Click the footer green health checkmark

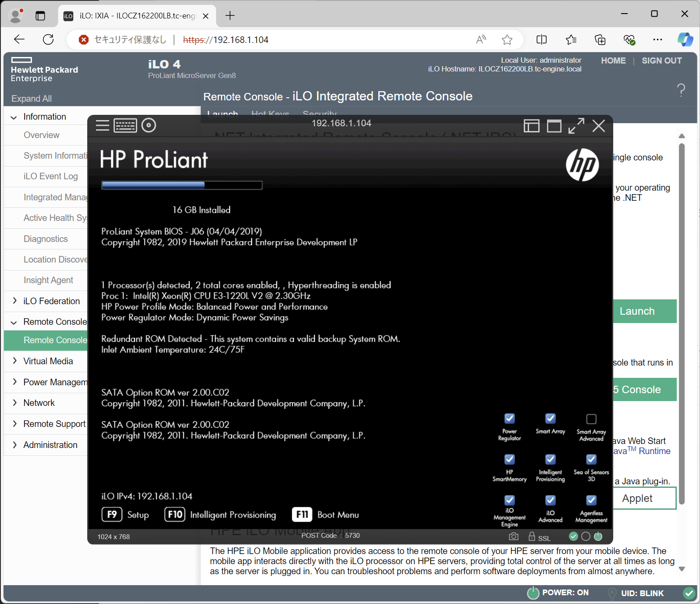(x=689, y=593)
